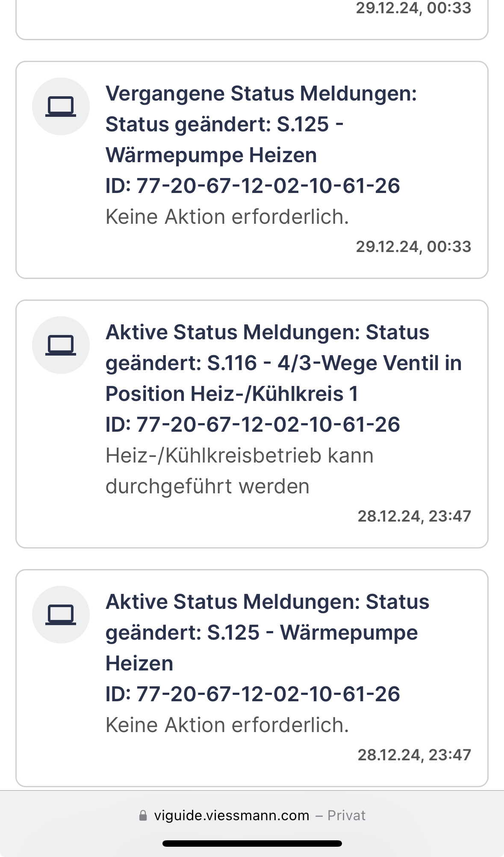Viewport: 504px width, 857px height.
Task: Tap Keine Aktion erforderlich in bottom card
Action: point(227,725)
